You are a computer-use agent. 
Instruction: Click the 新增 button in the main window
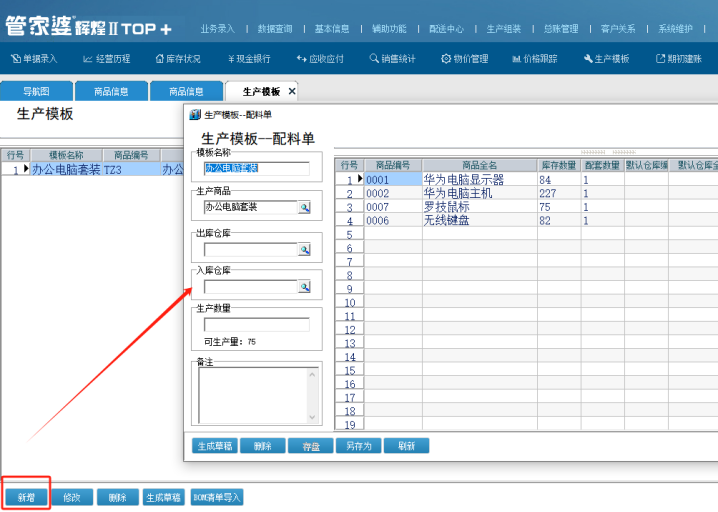(26, 497)
